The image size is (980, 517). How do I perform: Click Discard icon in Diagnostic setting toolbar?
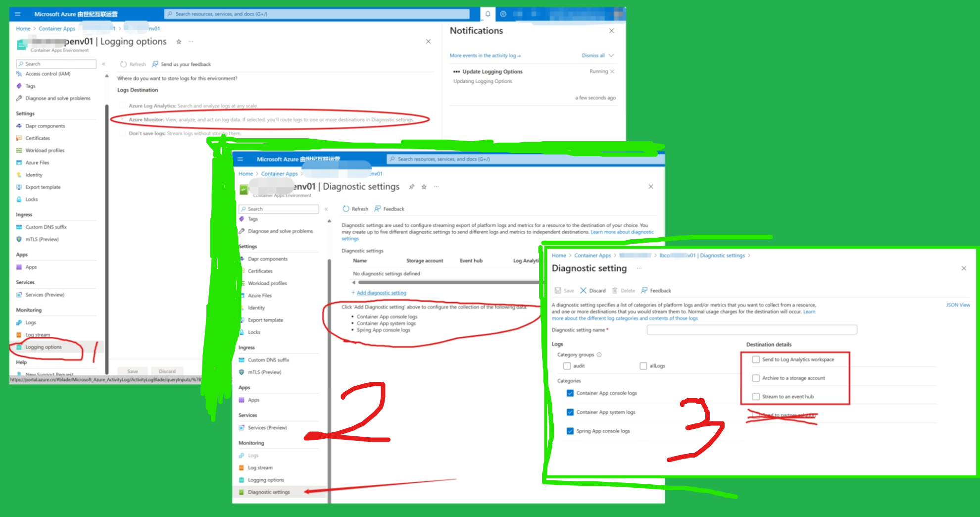[x=584, y=291]
